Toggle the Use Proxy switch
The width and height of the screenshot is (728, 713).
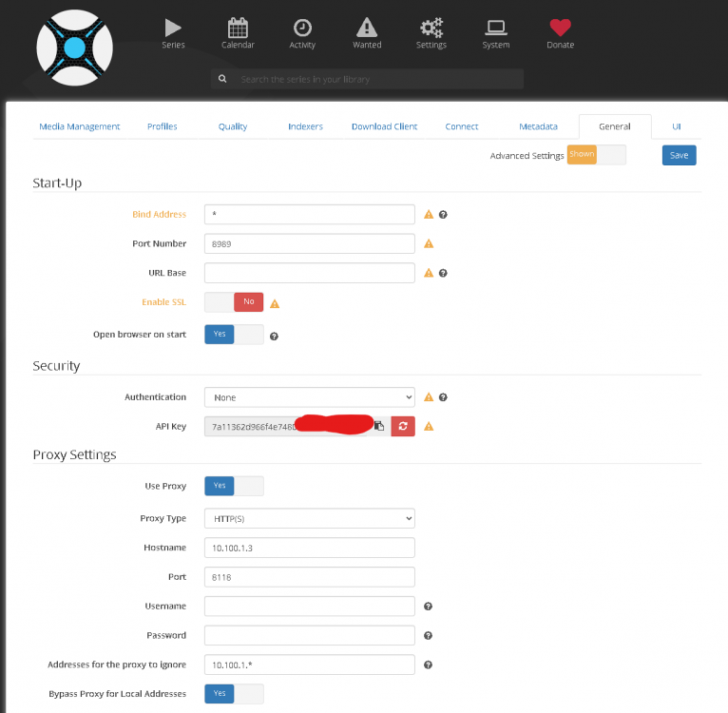[234, 486]
